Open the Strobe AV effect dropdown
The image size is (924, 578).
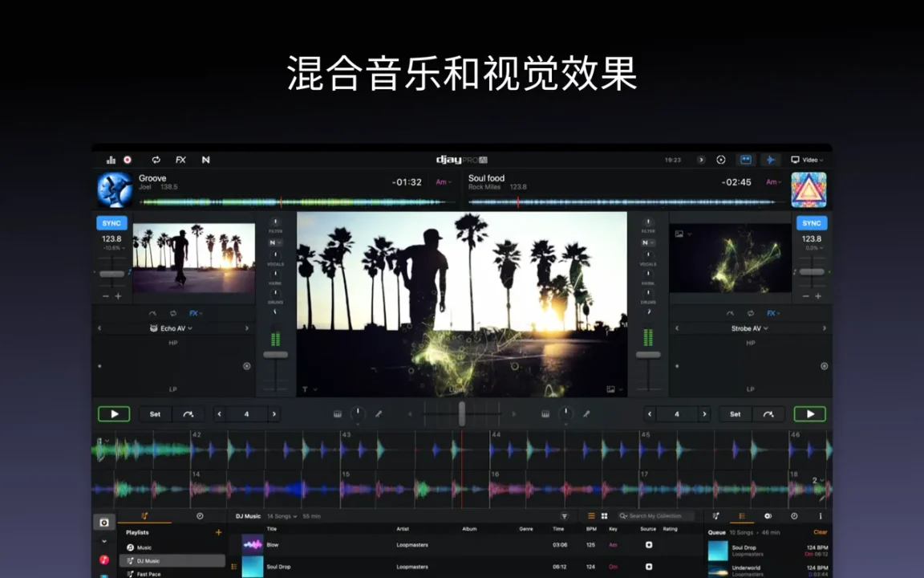[x=750, y=328]
